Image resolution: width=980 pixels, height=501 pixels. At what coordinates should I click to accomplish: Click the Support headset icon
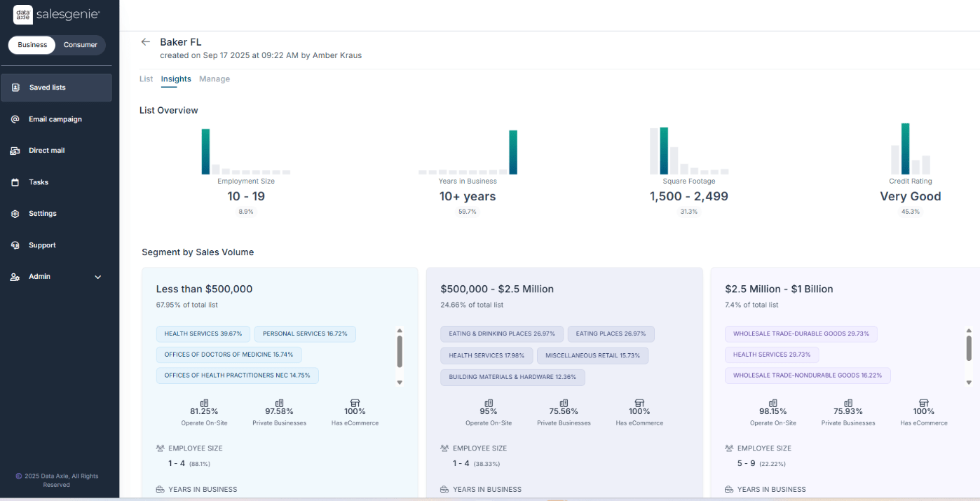[x=15, y=245]
